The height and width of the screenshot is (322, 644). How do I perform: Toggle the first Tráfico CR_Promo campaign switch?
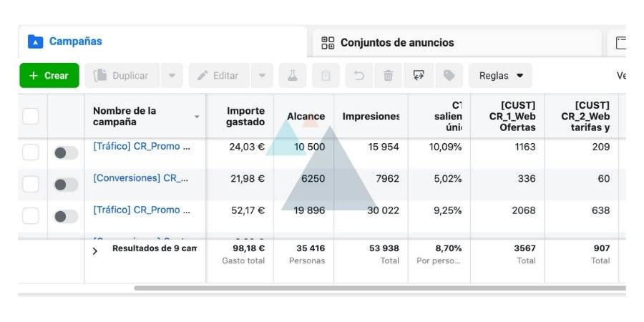coord(66,153)
